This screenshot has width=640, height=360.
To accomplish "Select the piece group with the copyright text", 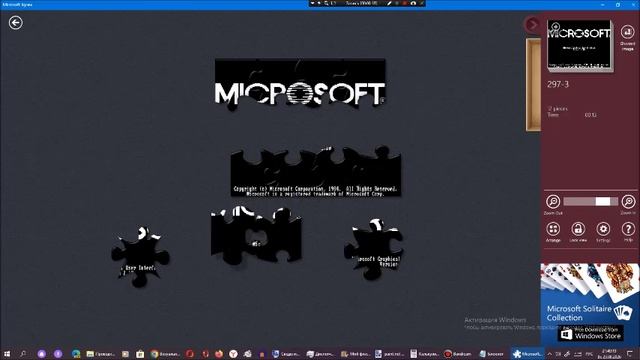I will click(316, 172).
